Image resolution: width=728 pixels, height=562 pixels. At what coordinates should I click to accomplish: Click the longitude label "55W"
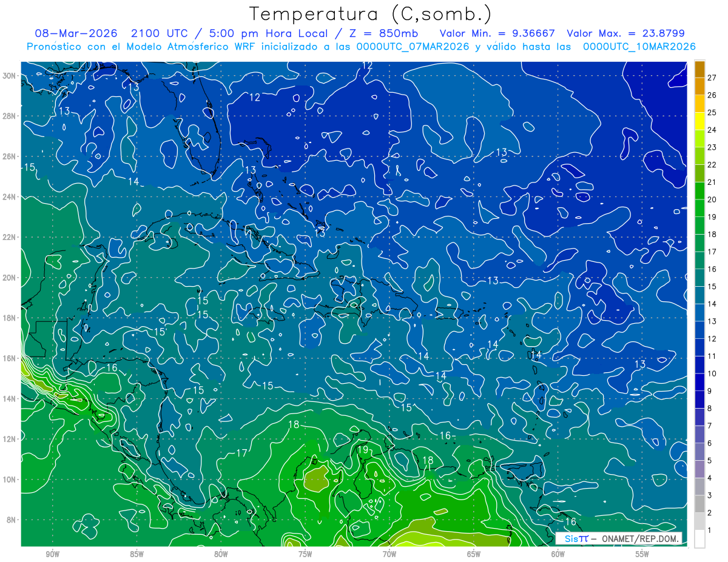click(642, 554)
